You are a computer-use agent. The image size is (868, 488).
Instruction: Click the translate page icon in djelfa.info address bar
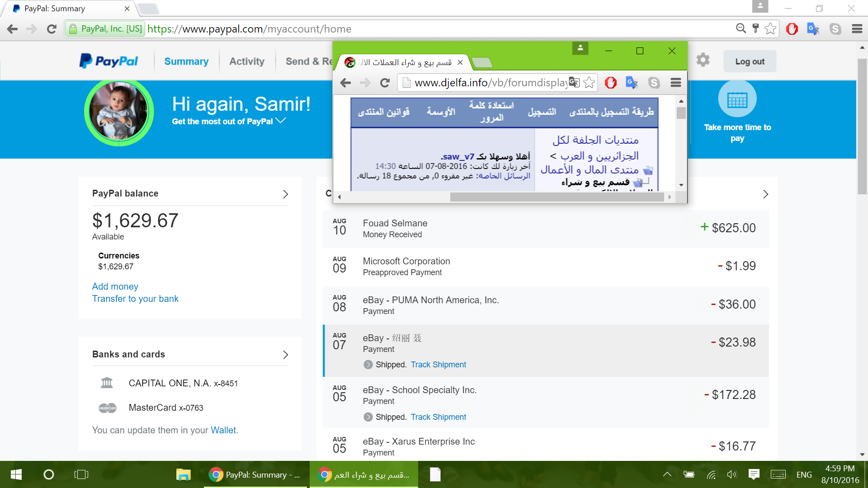pos(574,82)
